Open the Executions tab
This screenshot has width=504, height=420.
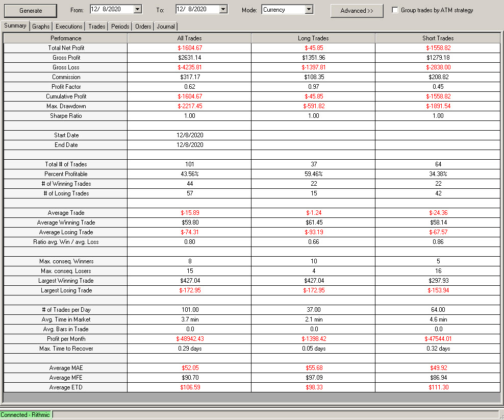69,27
